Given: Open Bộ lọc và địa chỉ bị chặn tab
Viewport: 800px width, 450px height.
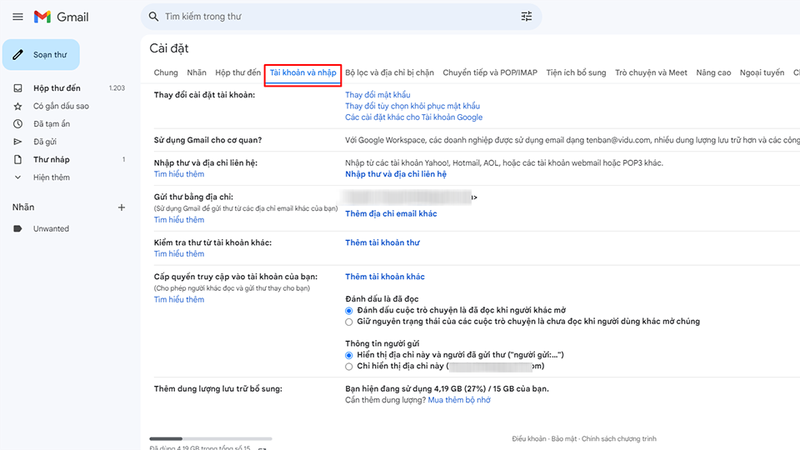Looking at the screenshot, I should coord(389,72).
